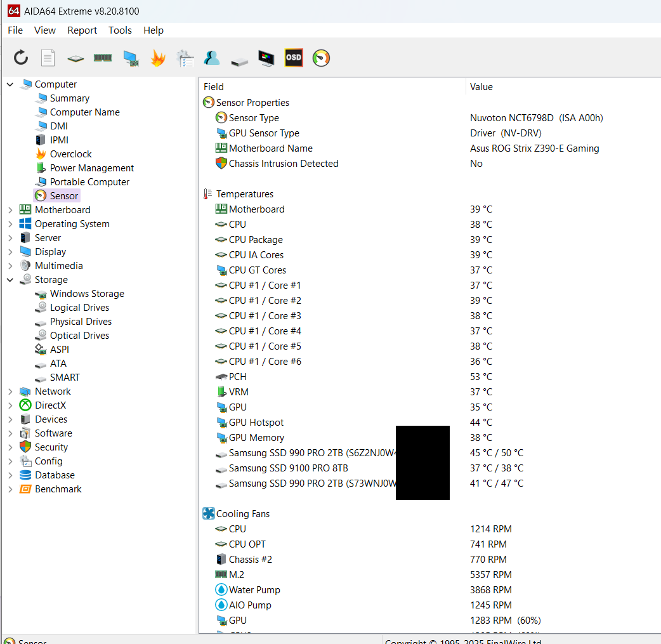Launch the flame stability test icon
This screenshot has width=661, height=644.
[x=157, y=58]
